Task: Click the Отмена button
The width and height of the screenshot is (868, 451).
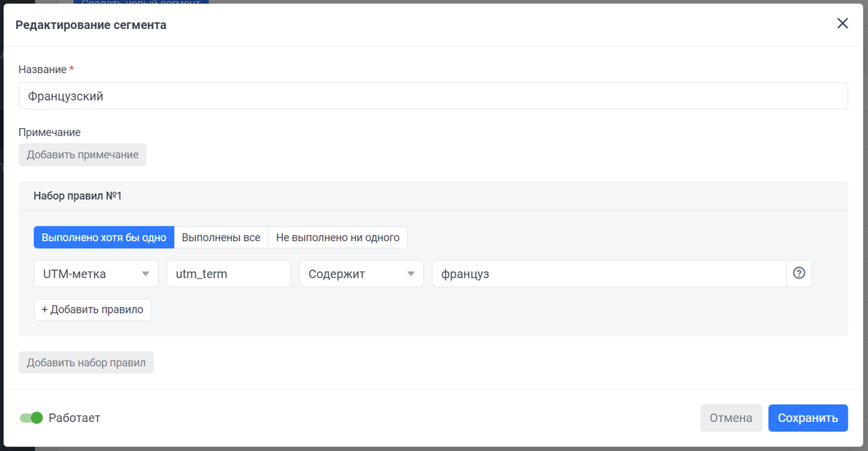Action: point(731,418)
